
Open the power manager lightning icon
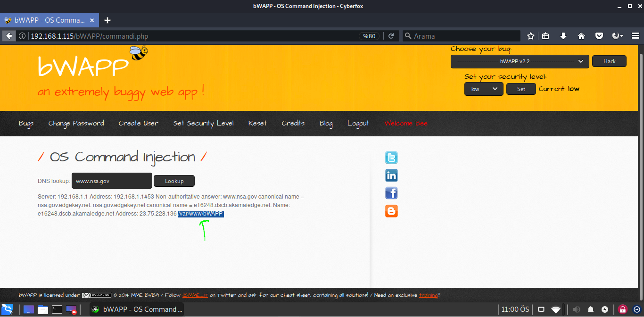coord(605,310)
